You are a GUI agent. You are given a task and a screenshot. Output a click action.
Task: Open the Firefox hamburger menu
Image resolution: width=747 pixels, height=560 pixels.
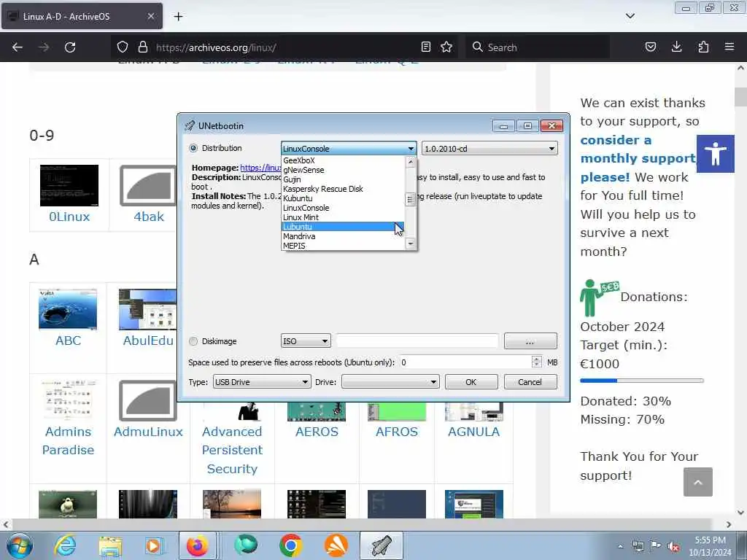pyautogui.click(x=729, y=47)
